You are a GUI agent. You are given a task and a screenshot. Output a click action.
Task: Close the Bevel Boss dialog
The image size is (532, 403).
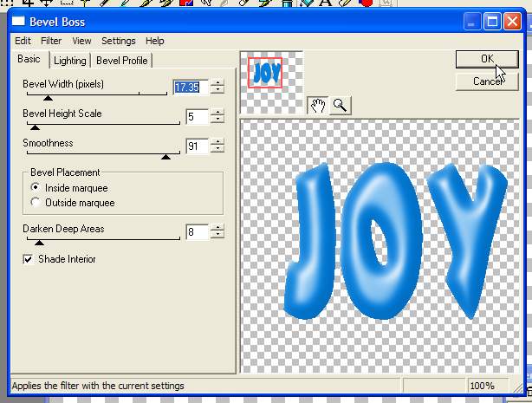point(512,22)
